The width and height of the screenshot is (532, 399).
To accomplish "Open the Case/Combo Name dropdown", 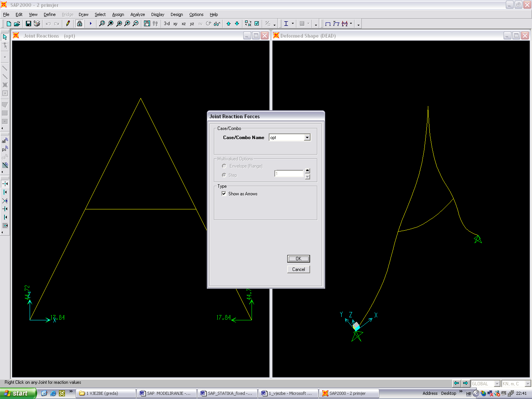I will [x=307, y=138].
